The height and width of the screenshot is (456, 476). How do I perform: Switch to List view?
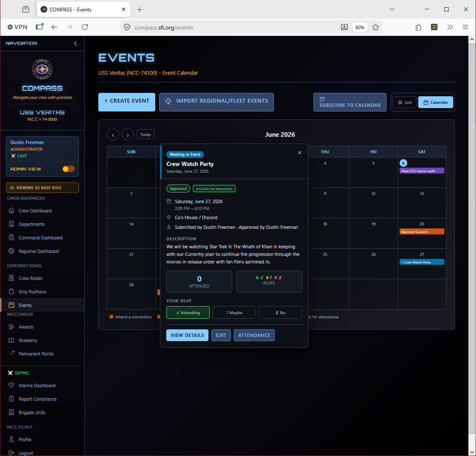[405, 102]
